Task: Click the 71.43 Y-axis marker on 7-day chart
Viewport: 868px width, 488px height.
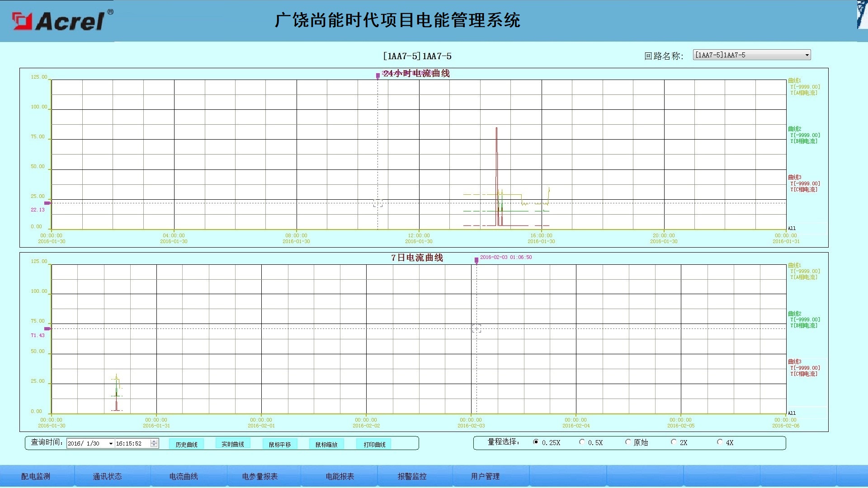Action: [47, 328]
